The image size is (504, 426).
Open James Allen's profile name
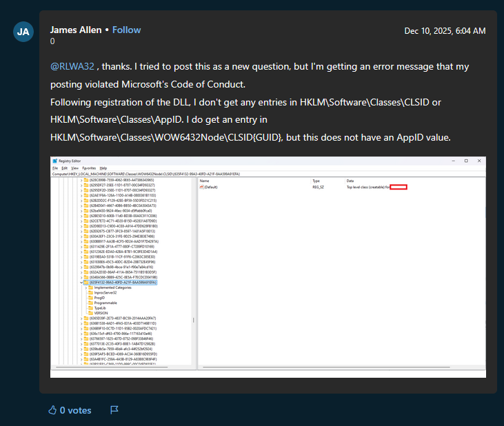[x=76, y=30]
